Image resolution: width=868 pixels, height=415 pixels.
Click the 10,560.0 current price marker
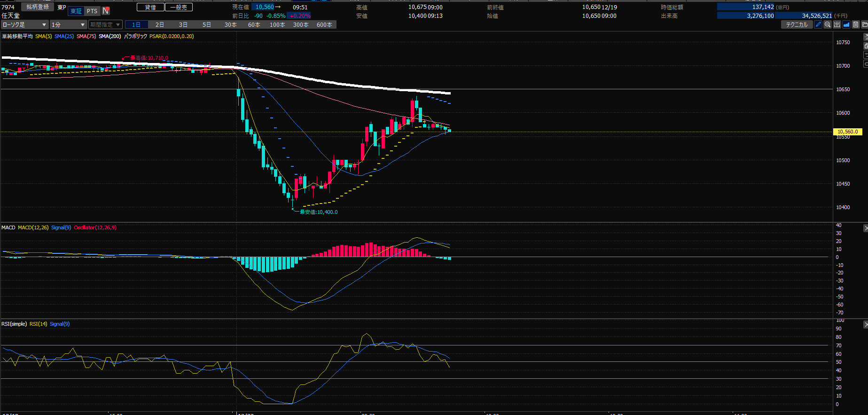[x=847, y=132]
